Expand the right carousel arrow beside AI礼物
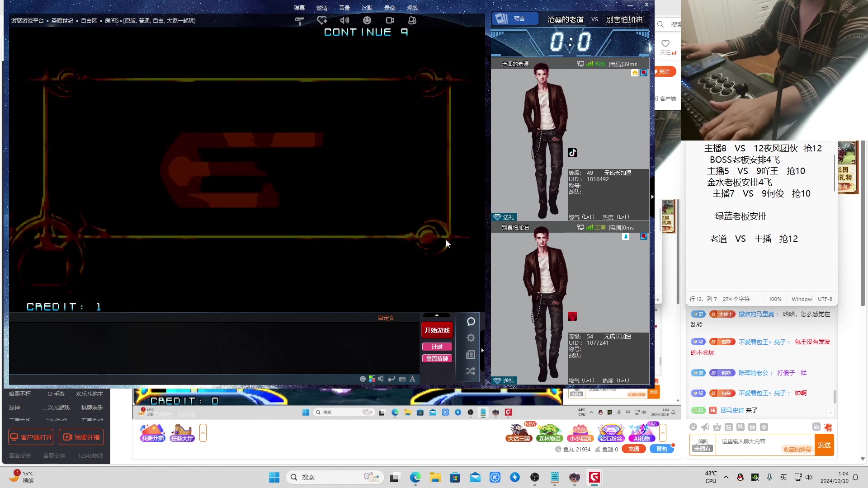Screen dimensions: 868x488 click(663, 433)
